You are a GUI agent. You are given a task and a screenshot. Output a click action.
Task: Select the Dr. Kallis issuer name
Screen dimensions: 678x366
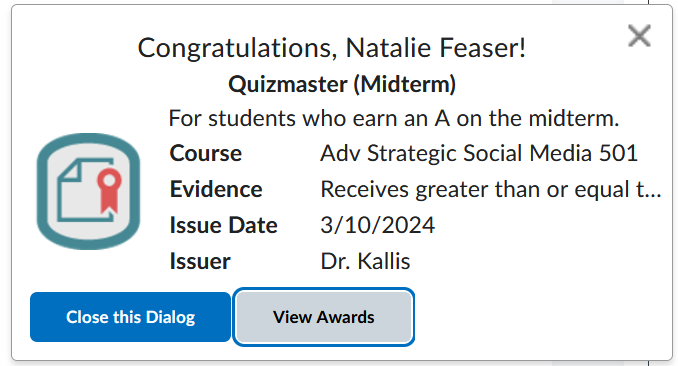(365, 261)
